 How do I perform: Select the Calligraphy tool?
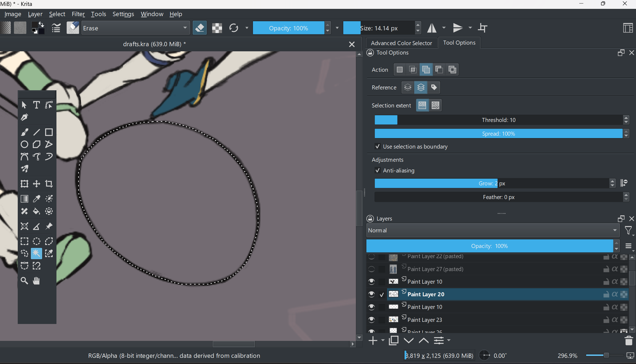tap(24, 117)
